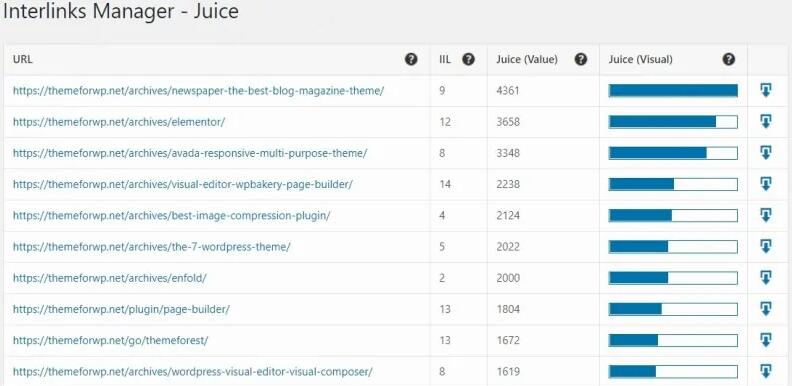Click the Juice (Value) column header
The height and width of the screenshot is (386, 792).
coord(527,60)
